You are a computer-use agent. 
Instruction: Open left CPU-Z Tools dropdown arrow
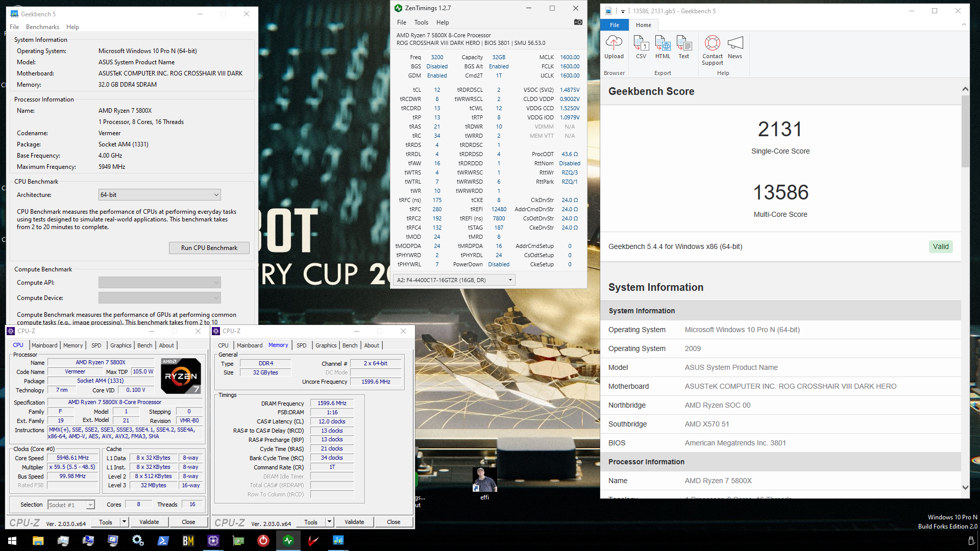[x=124, y=522]
